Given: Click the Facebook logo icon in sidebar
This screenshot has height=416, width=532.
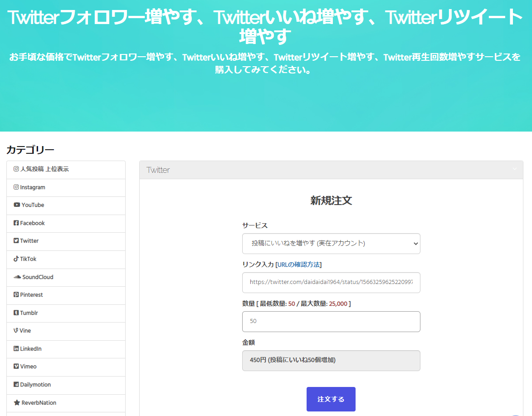Looking at the screenshot, I should pos(16,223).
